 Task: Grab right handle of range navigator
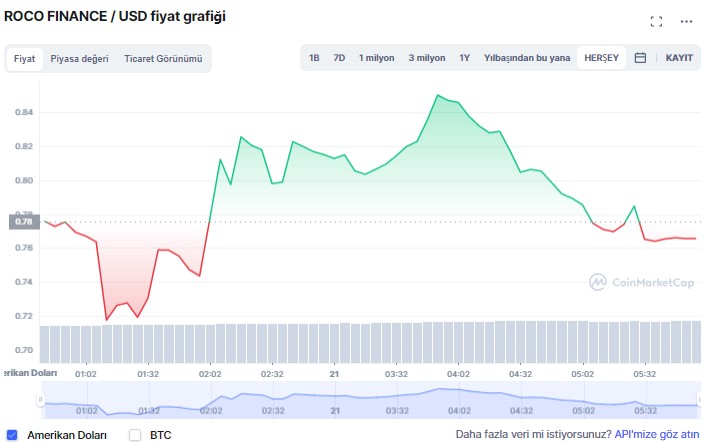699,400
